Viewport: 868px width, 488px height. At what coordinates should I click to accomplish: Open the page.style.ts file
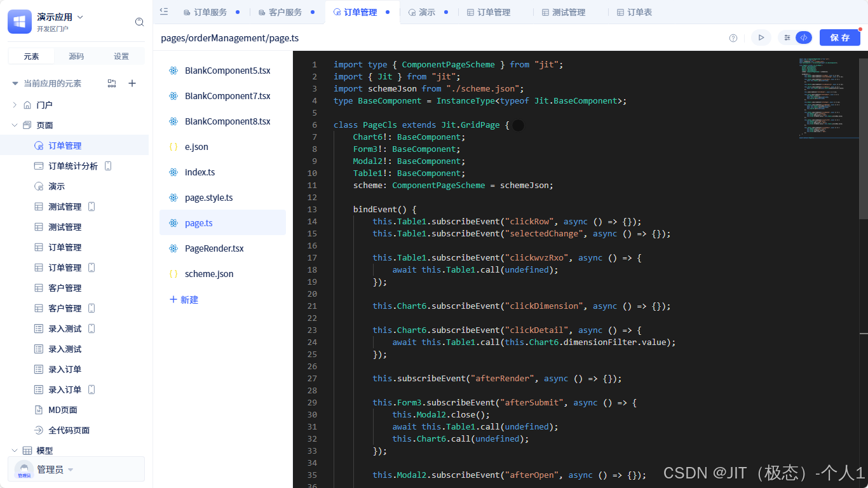222,198
